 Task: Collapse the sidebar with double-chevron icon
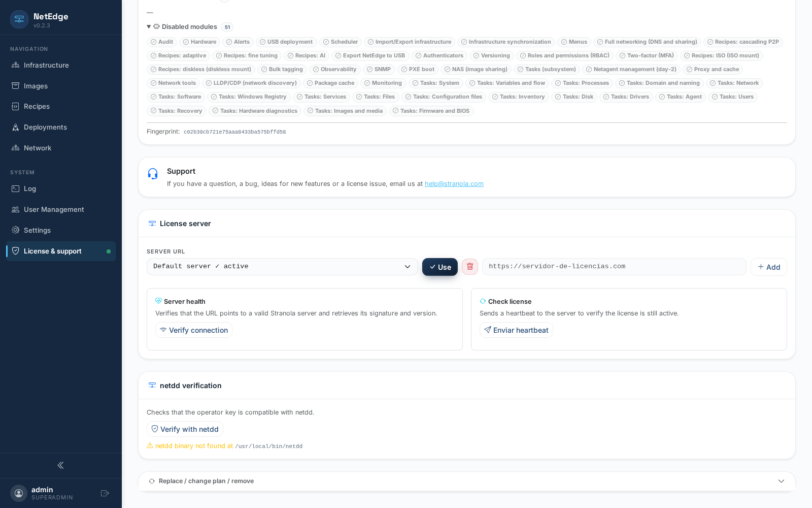click(60, 465)
